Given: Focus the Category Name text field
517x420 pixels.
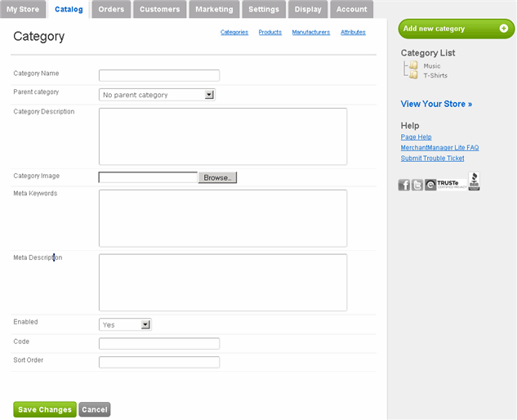Looking at the screenshot, I should [159, 75].
